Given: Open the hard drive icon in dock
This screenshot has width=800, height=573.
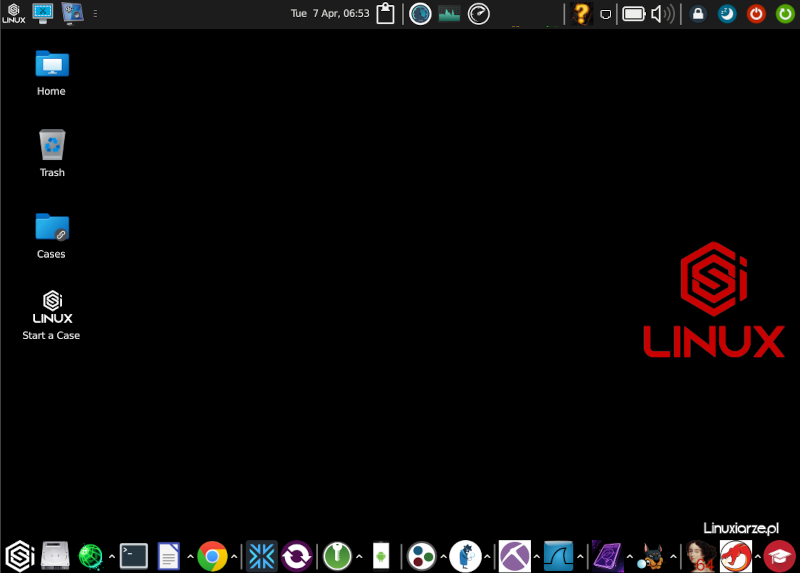Looking at the screenshot, I should (x=55, y=556).
